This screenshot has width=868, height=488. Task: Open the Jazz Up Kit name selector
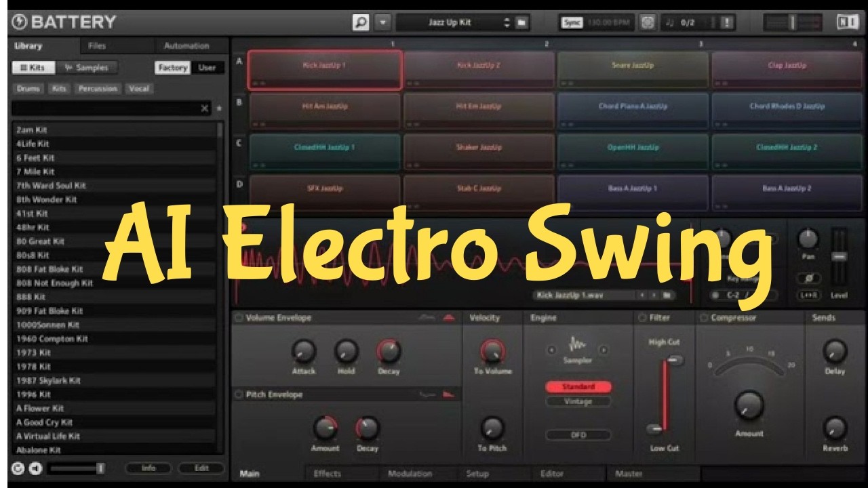coord(454,22)
